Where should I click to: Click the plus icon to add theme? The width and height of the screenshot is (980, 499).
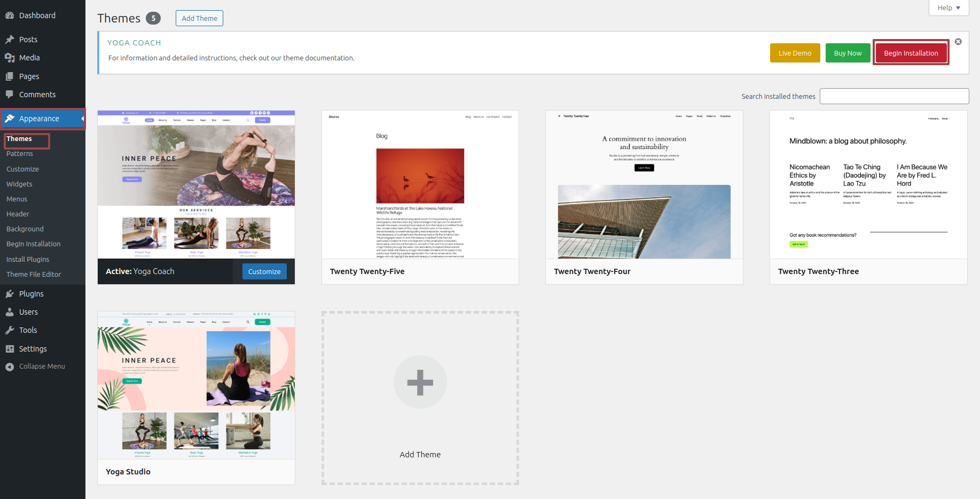coord(420,383)
